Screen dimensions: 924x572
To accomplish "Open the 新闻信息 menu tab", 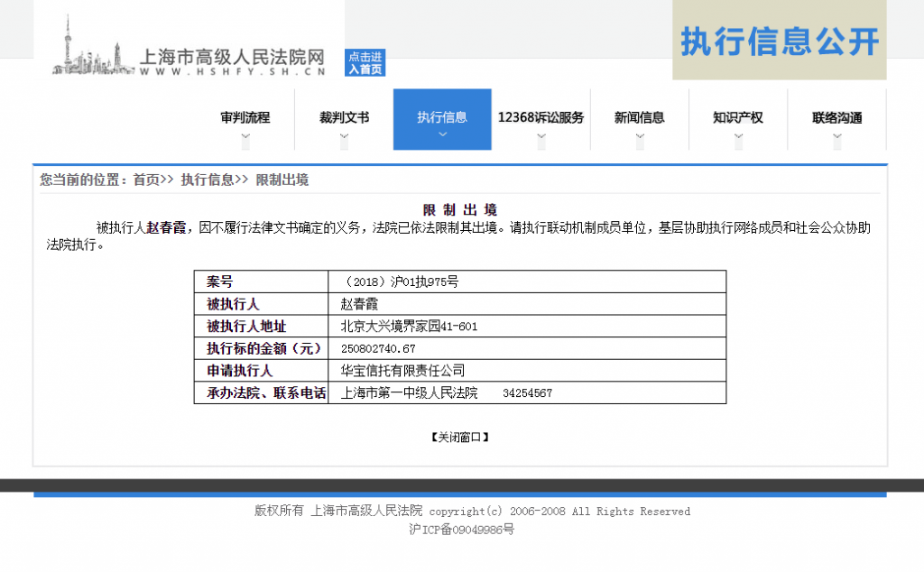I will pyautogui.click(x=639, y=117).
